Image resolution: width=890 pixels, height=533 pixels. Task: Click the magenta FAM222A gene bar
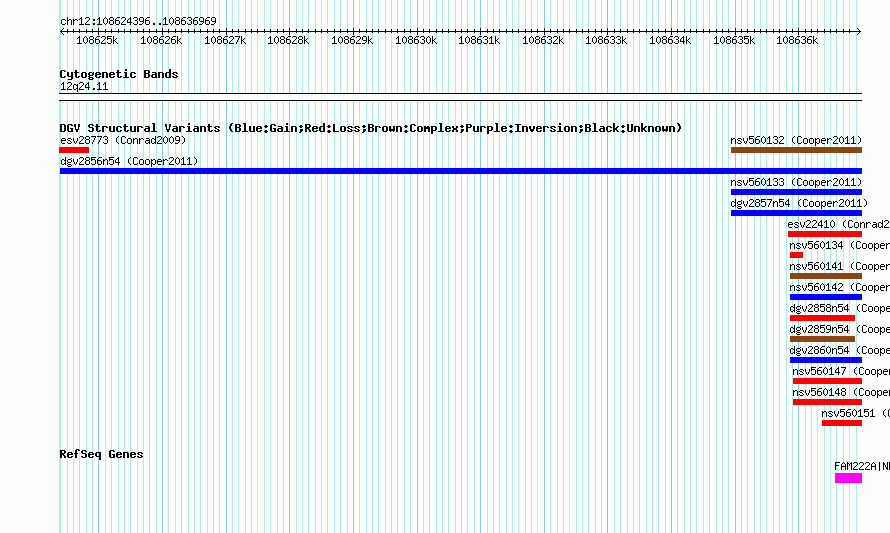(848, 478)
